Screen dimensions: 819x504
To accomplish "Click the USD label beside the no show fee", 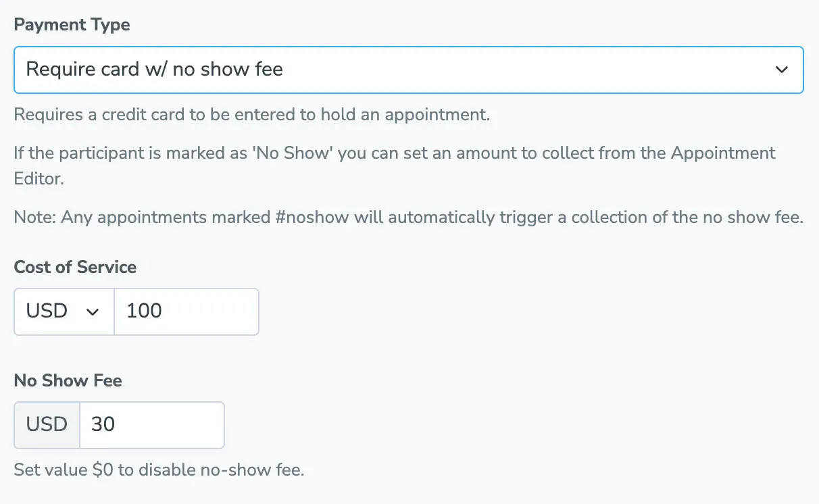I will pos(45,425).
